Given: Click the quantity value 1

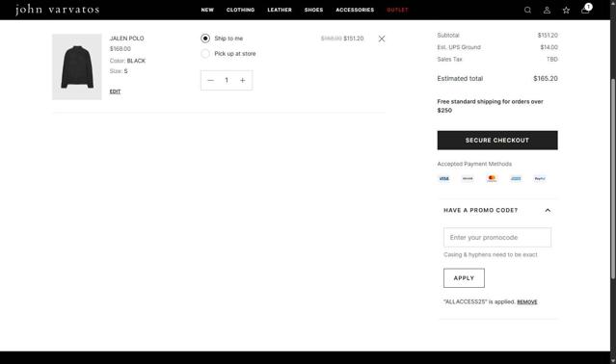Looking at the screenshot, I should click(227, 80).
